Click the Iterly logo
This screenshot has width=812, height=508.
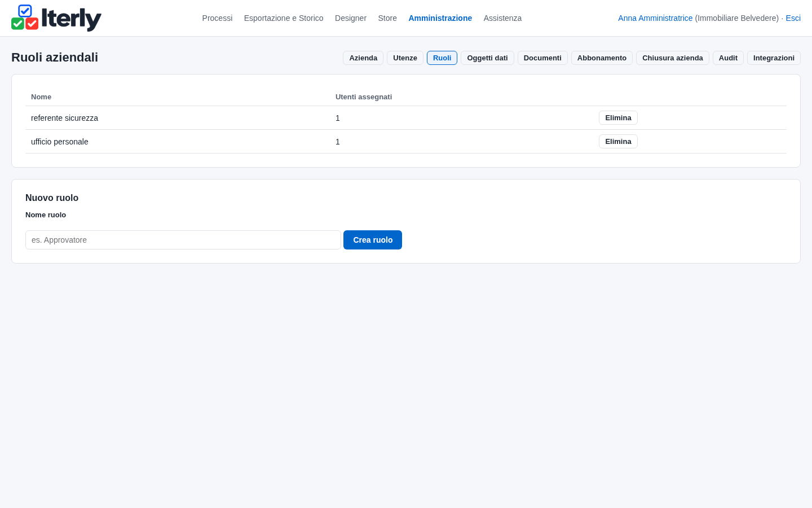[56, 18]
